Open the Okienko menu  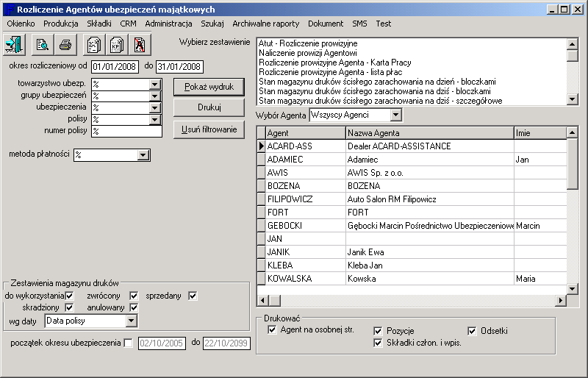point(21,24)
